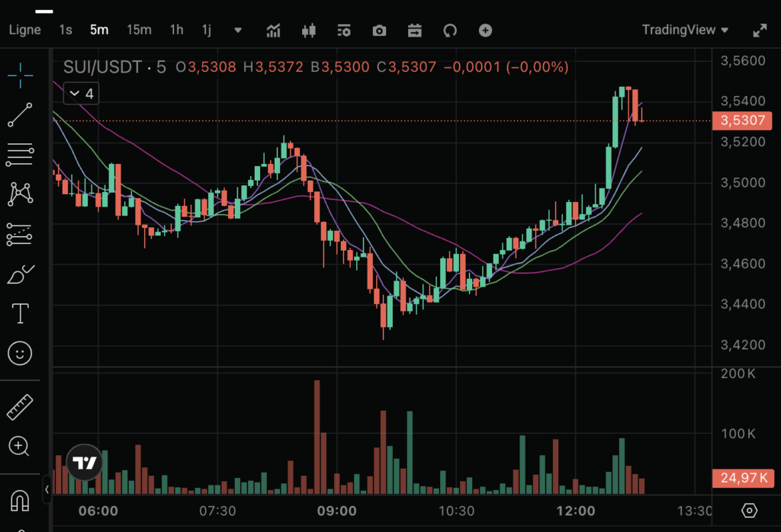Click the TradingView watermark logo on the chart

(x=84, y=463)
